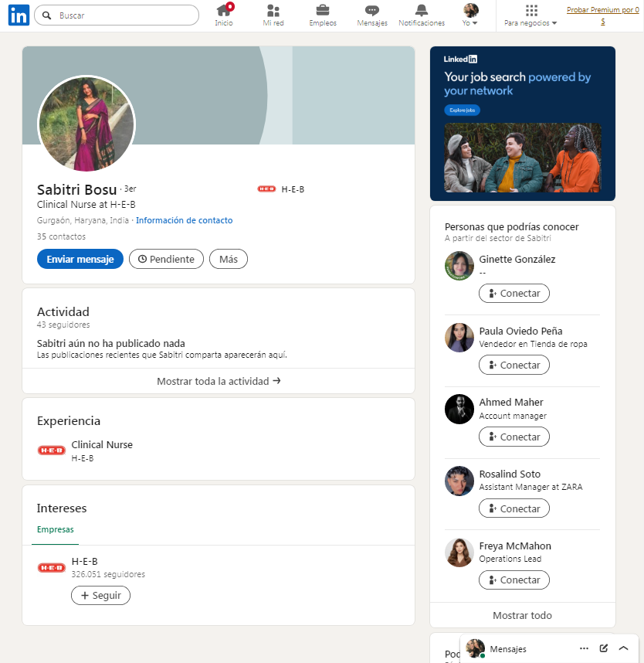This screenshot has width=644, height=663.
Task: Connect with Ahmed Maher
Action: [x=514, y=437]
